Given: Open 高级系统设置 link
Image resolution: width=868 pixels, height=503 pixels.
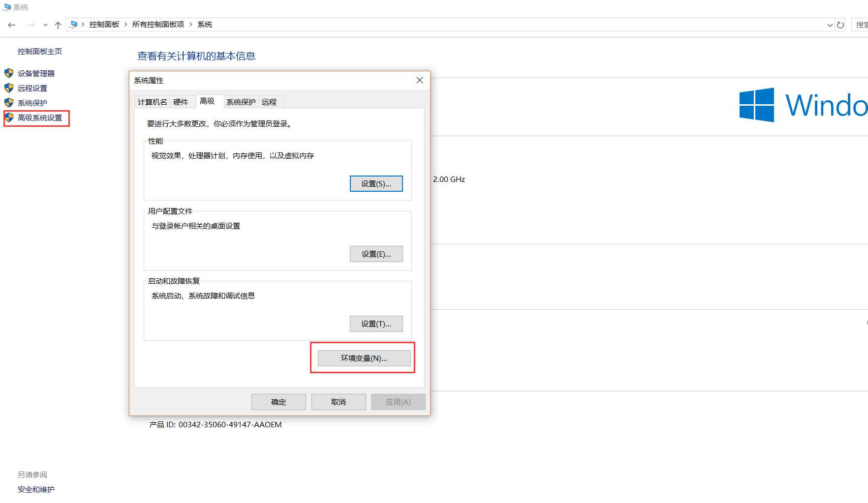Looking at the screenshot, I should 40,118.
